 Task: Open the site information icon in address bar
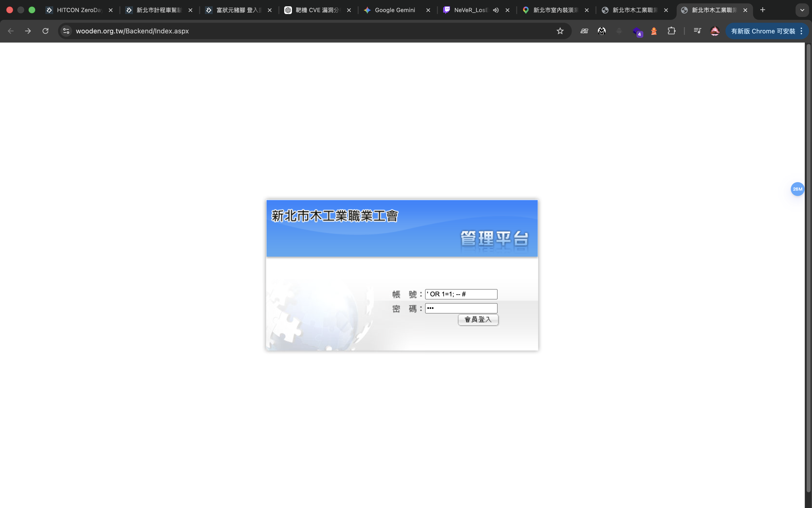(66, 31)
